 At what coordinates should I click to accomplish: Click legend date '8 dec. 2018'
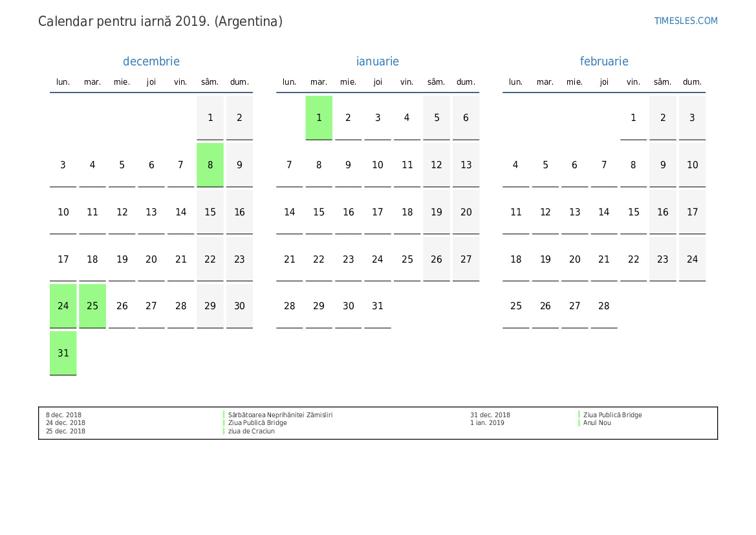[63, 415]
